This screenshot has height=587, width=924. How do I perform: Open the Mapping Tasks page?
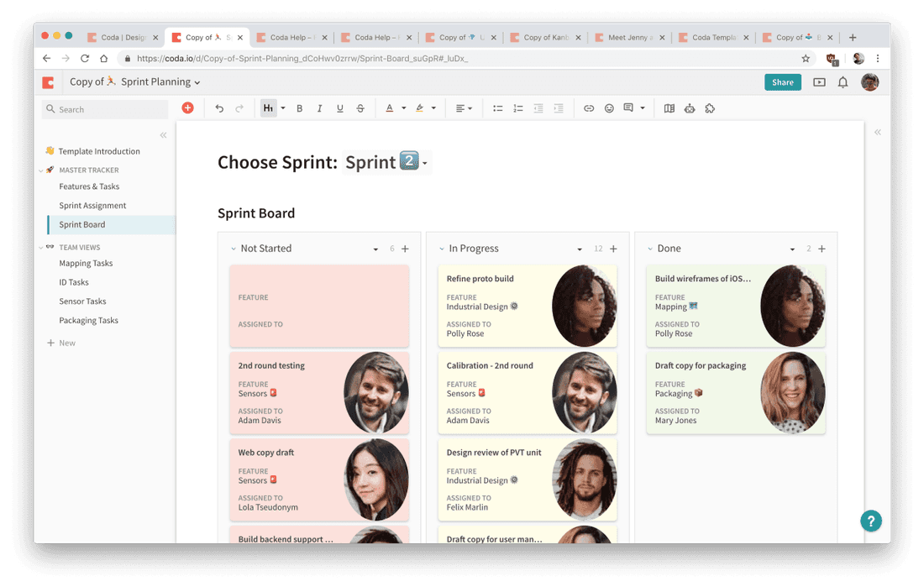pyautogui.click(x=86, y=263)
